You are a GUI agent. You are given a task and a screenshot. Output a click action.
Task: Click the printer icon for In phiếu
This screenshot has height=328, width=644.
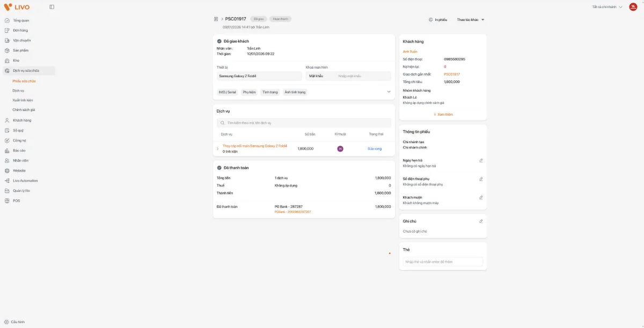pyautogui.click(x=431, y=20)
